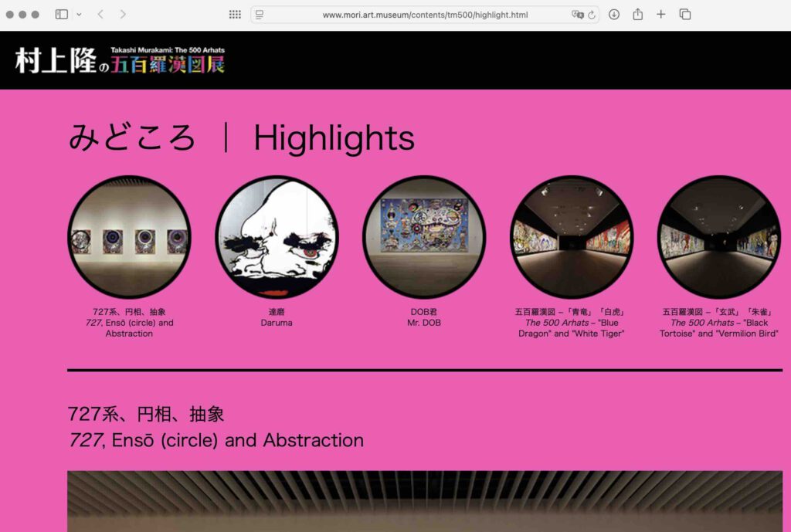Show the tab overview
791x532 pixels.
pos(684,15)
